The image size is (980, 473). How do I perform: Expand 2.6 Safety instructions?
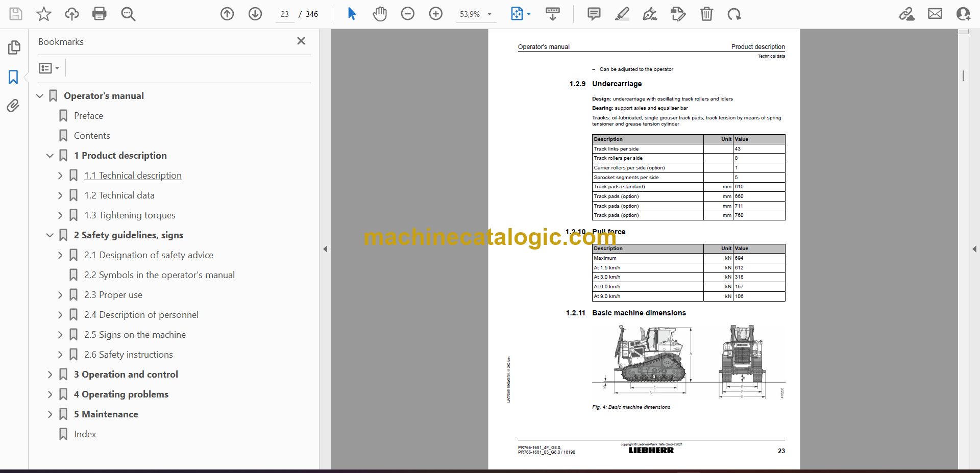[60, 355]
